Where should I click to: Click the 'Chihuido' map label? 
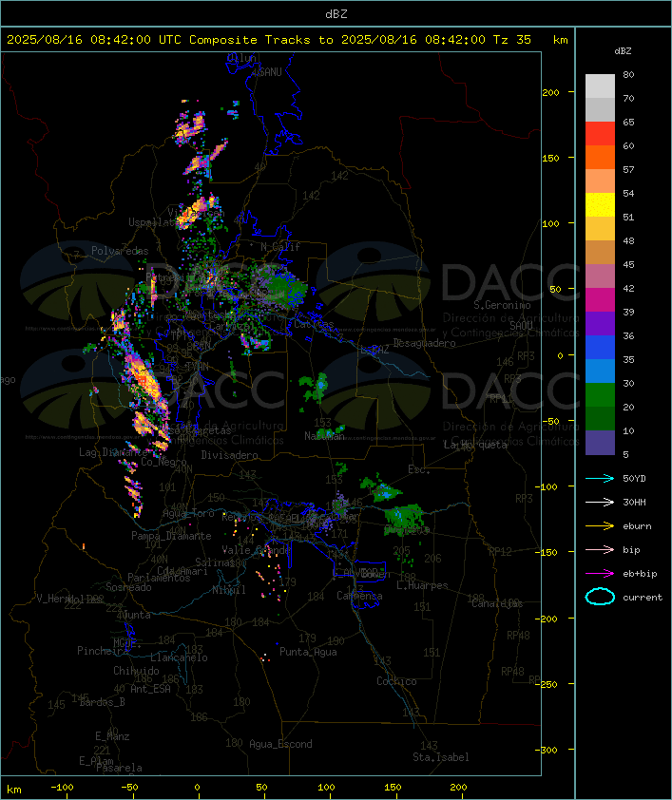point(136,672)
